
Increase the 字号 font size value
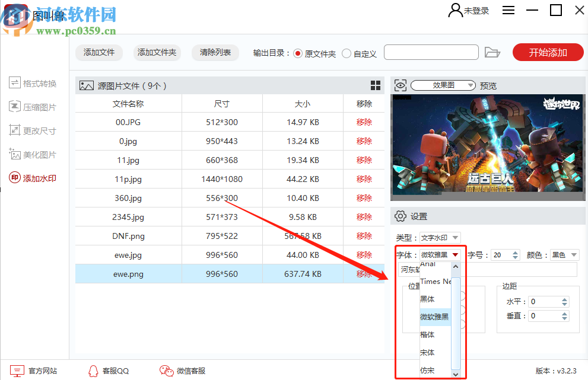coord(516,251)
